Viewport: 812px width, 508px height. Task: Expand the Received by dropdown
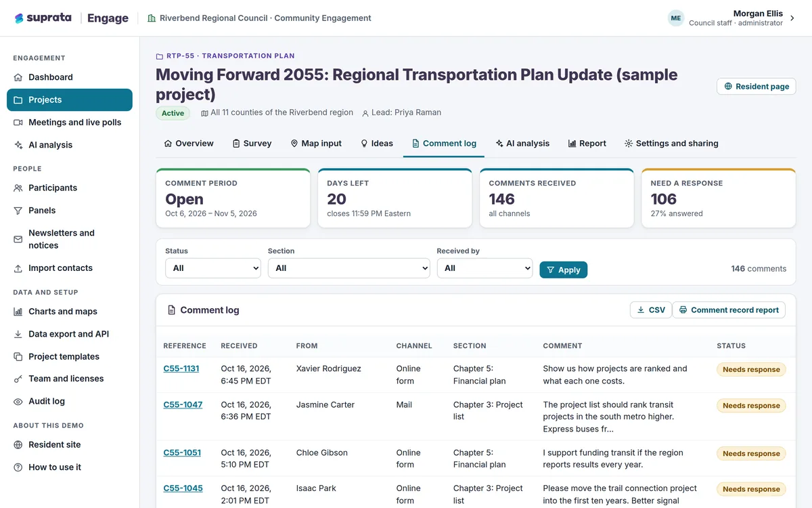[485, 268]
